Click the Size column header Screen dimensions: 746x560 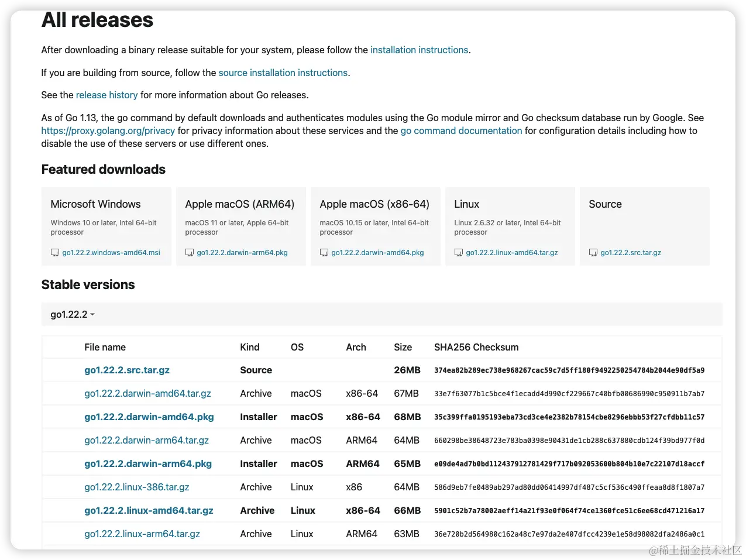coord(403,347)
